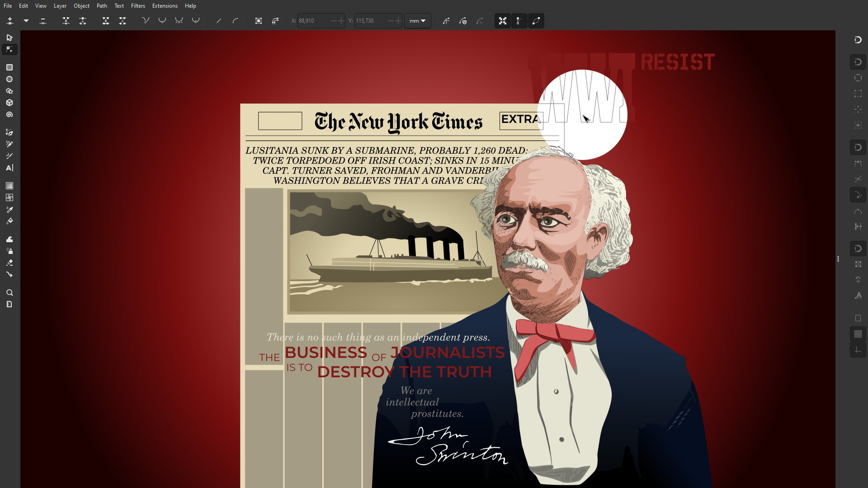
Task: Select the Node edit tool
Action: pos(9,49)
